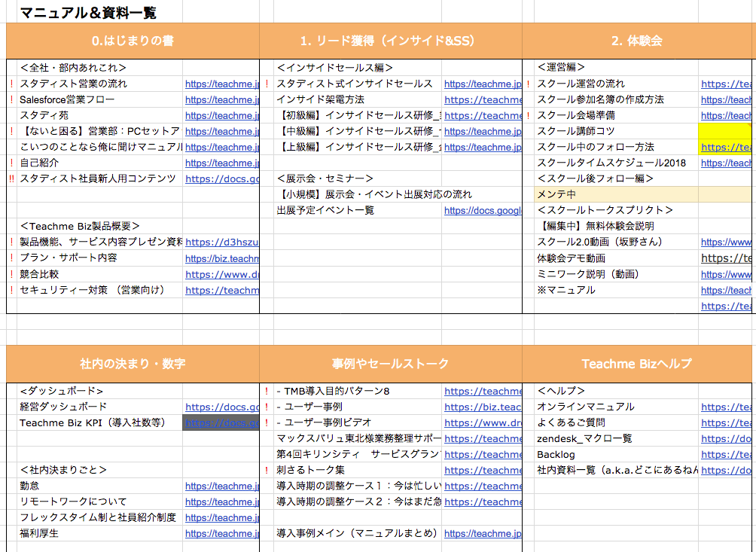Open the スクール運営の流れ link
Screen dimensions: 756x552
726,84
